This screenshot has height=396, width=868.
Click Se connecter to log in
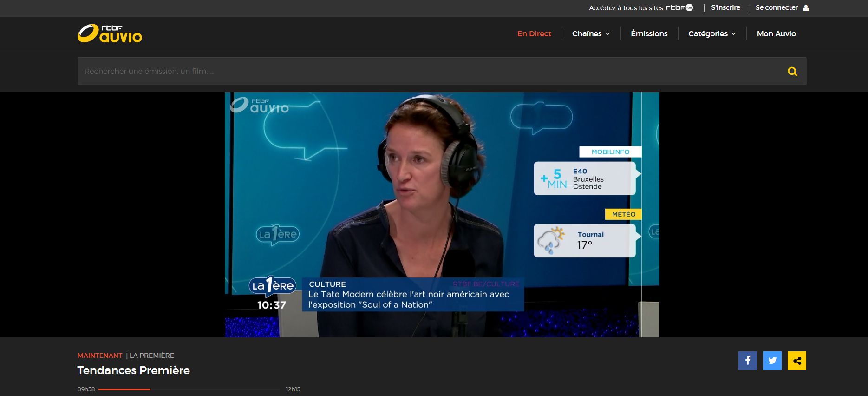pyautogui.click(x=777, y=7)
